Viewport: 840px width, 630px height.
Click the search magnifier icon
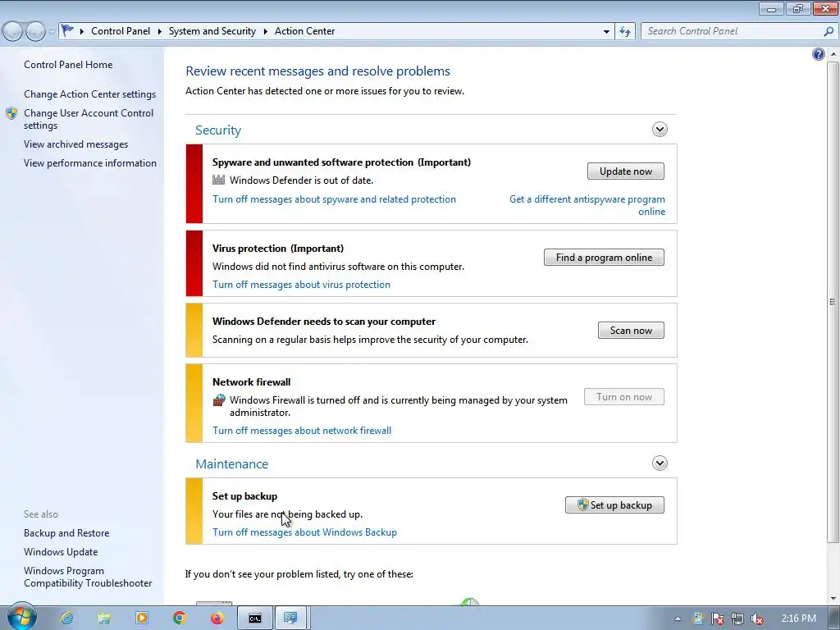(x=829, y=31)
